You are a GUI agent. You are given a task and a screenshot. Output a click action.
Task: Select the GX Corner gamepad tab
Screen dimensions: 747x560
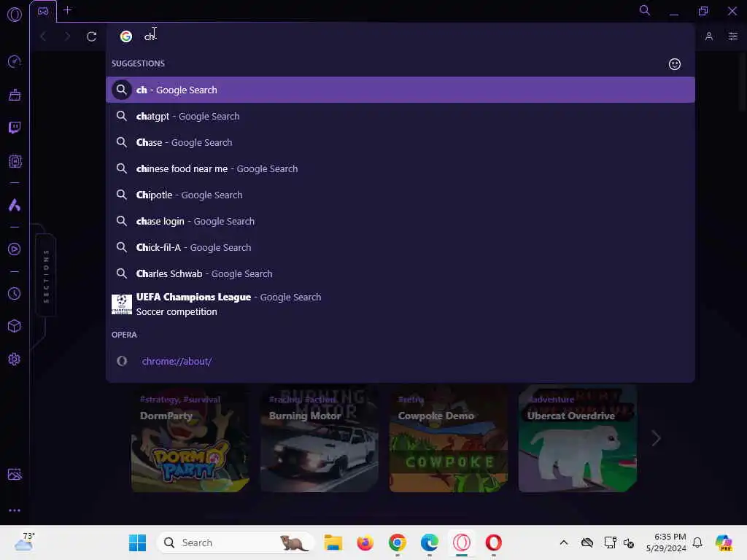coord(43,11)
